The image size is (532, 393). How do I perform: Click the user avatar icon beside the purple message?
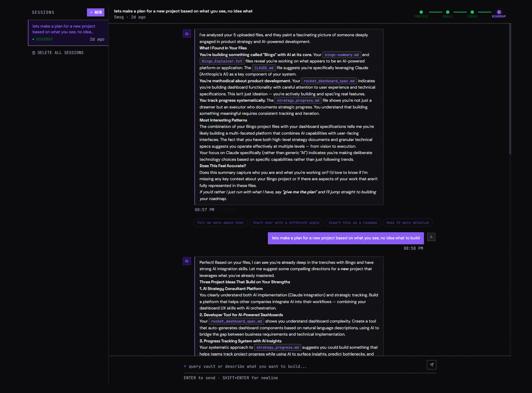coord(431,237)
